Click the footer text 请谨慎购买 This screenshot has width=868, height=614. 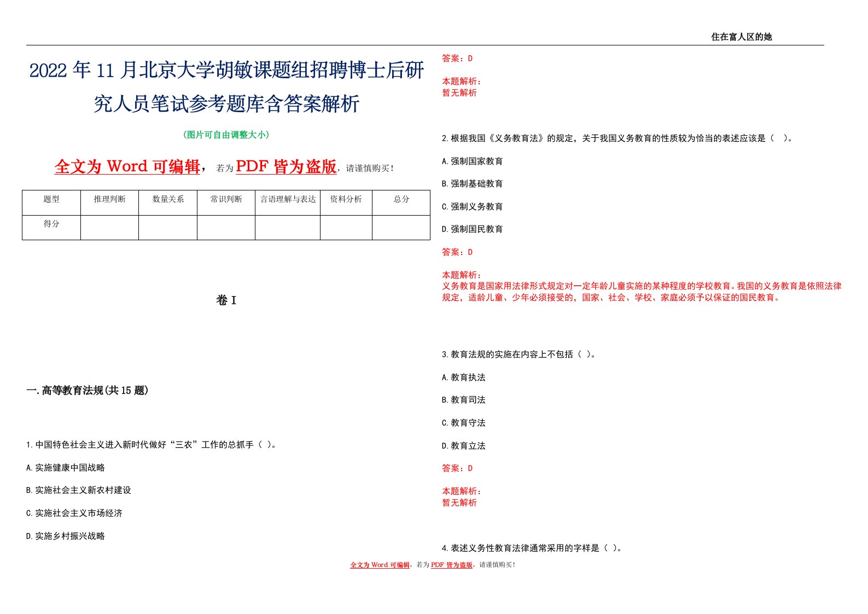497,565
